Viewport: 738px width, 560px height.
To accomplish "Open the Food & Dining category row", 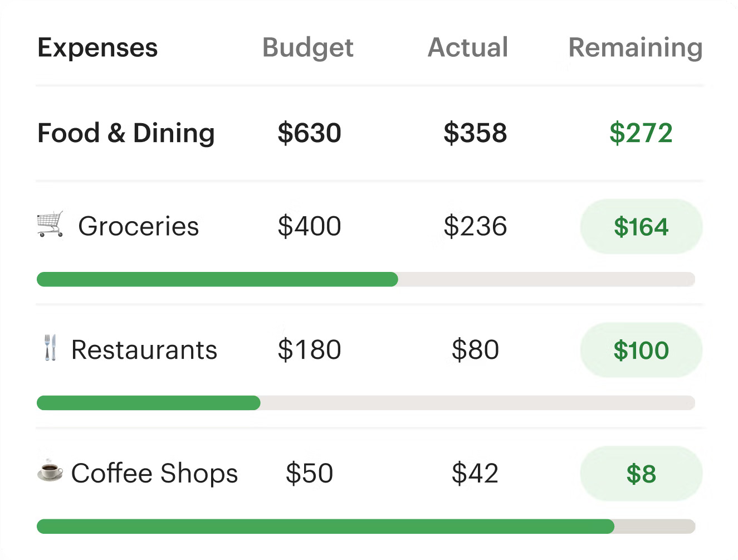I will (126, 133).
